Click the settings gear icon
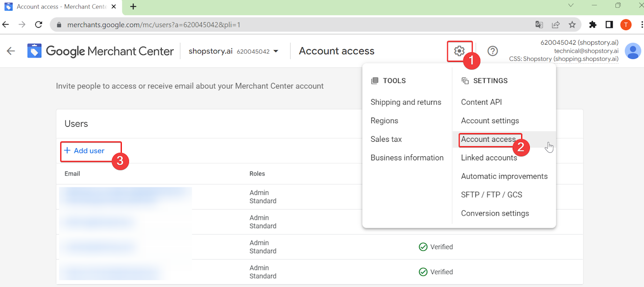This screenshot has height=287, width=644. (459, 51)
